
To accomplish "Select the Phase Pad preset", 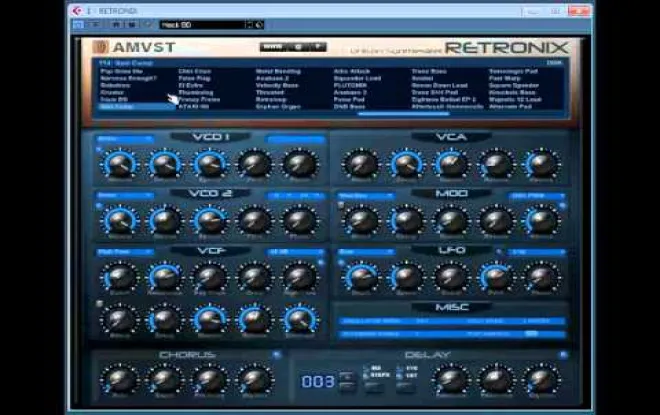I will [349, 100].
